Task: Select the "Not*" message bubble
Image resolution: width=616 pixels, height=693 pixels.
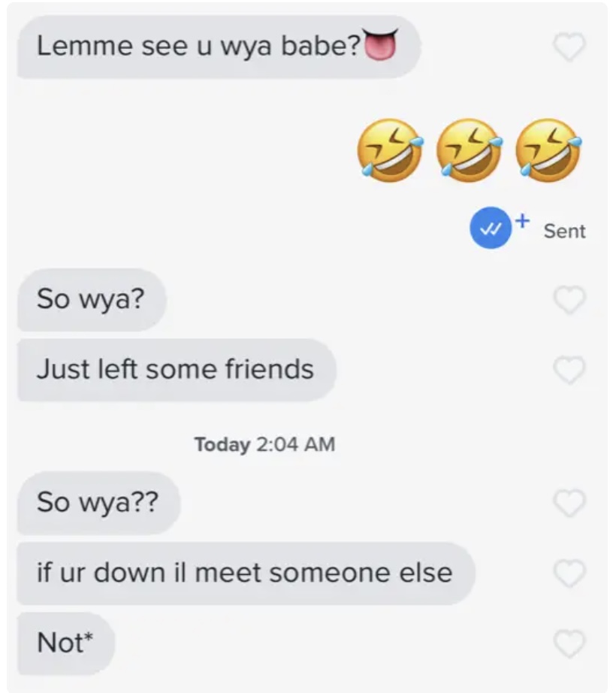Action: point(66,643)
